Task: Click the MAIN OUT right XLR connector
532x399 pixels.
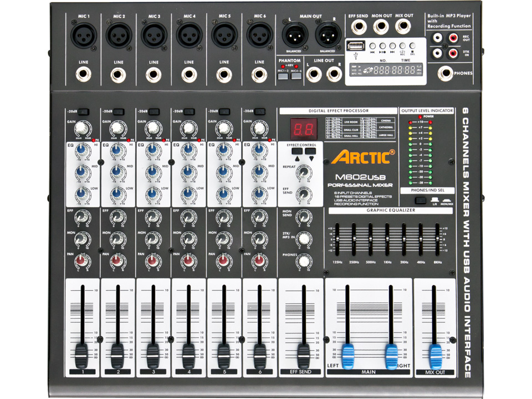Action: pos(328,35)
